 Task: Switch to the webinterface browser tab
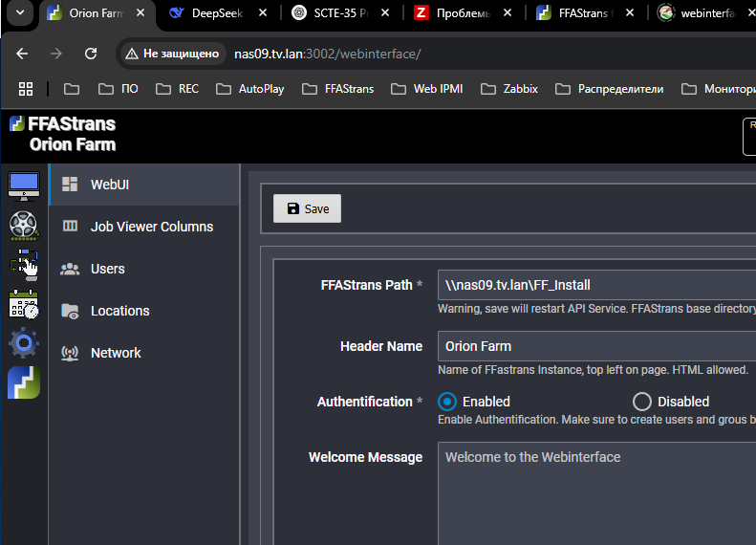(705, 13)
